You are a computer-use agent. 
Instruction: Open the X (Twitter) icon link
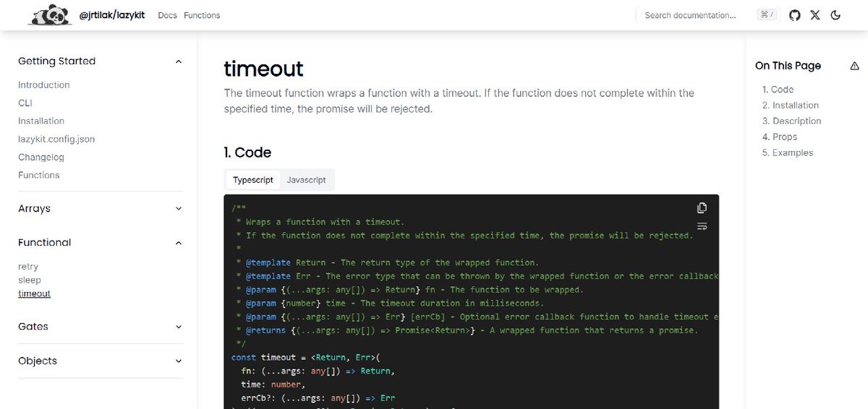[815, 15]
